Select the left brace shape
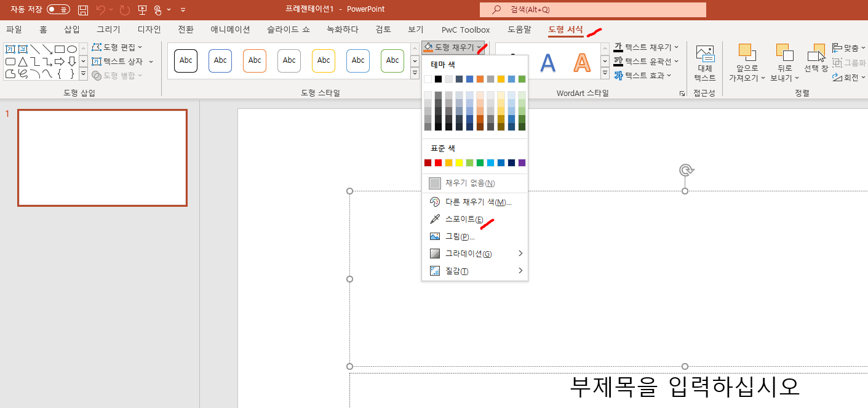 point(60,74)
